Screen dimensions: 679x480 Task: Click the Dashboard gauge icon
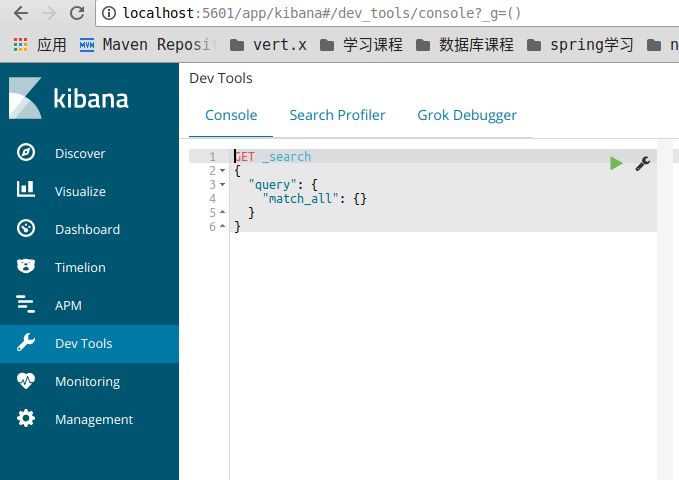click(x=26, y=229)
